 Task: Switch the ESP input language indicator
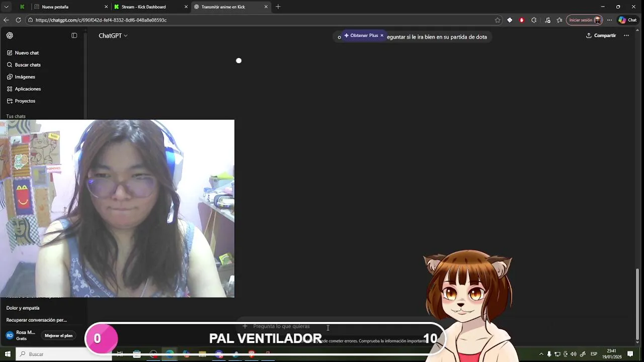point(594,354)
